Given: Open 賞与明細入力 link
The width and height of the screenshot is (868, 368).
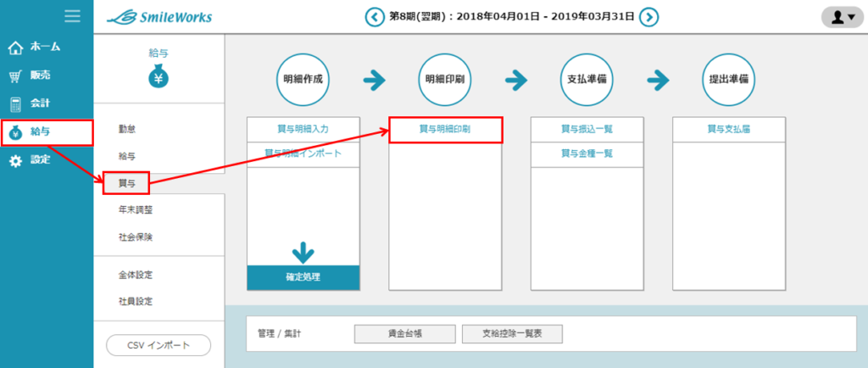Looking at the screenshot, I should pos(303,130).
